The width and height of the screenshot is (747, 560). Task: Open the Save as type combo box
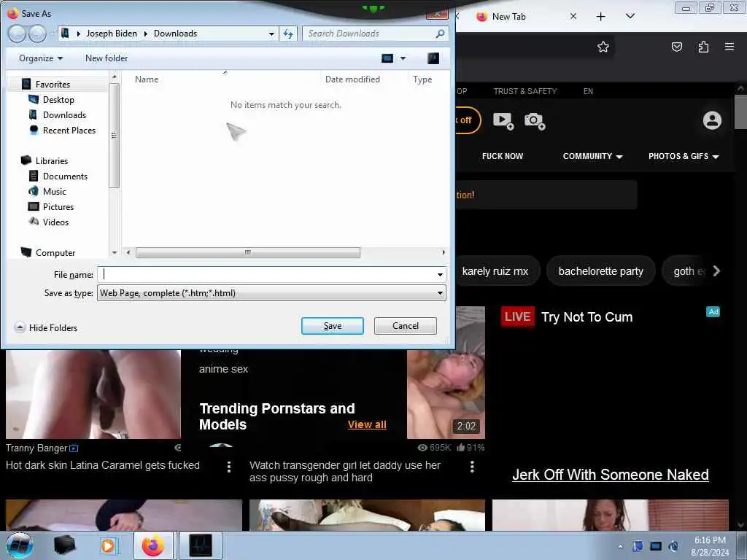point(271,293)
